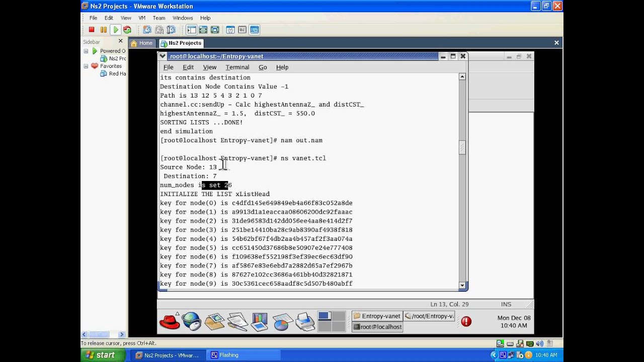Select the Red Ha favorite in sidebar

pos(113,73)
